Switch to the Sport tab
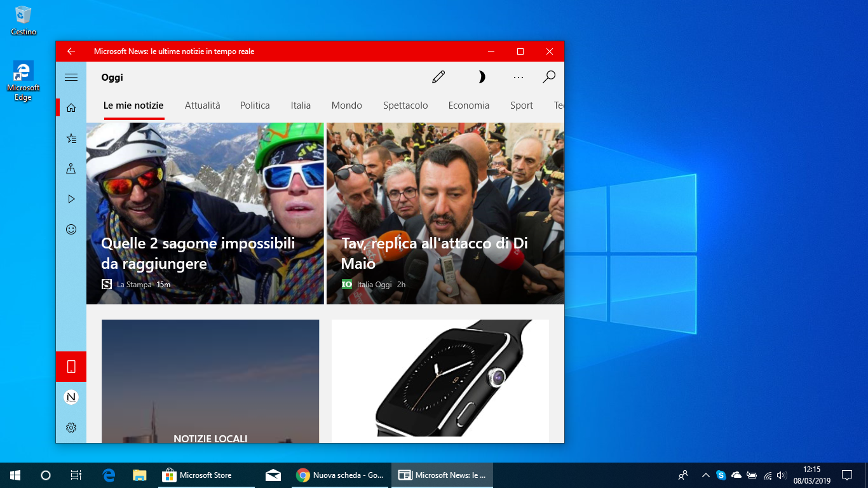868x488 pixels. pyautogui.click(x=521, y=105)
